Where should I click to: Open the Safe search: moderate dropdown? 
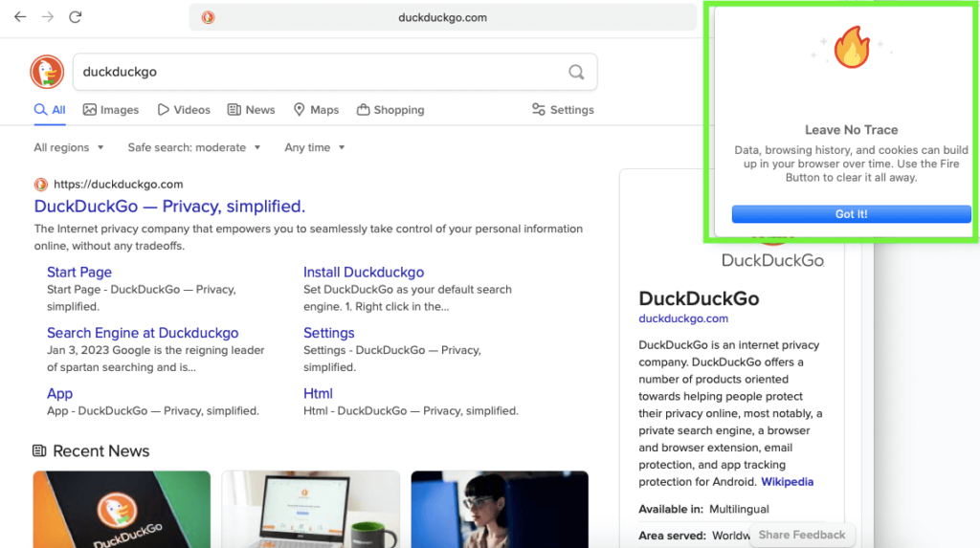click(194, 147)
